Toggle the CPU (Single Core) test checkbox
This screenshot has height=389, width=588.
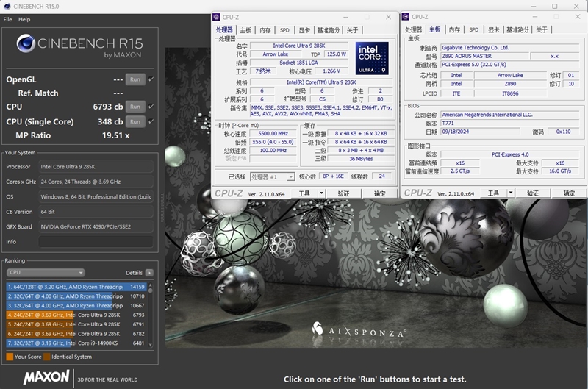point(151,121)
